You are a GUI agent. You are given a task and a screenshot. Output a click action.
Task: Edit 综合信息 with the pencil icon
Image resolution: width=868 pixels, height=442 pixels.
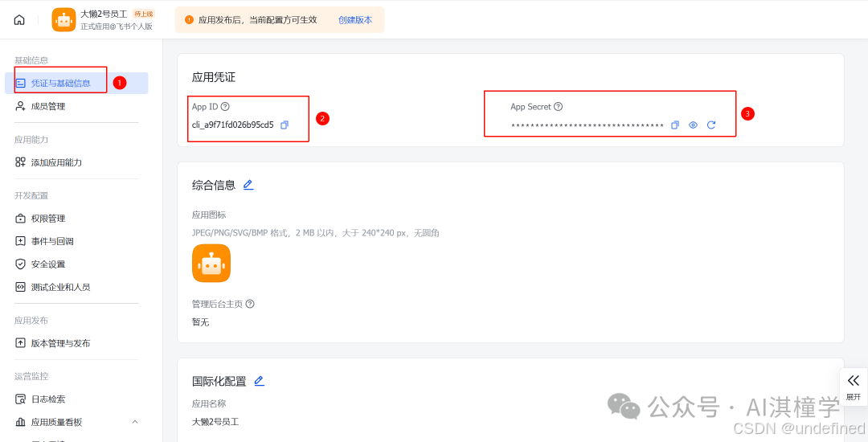(x=248, y=185)
